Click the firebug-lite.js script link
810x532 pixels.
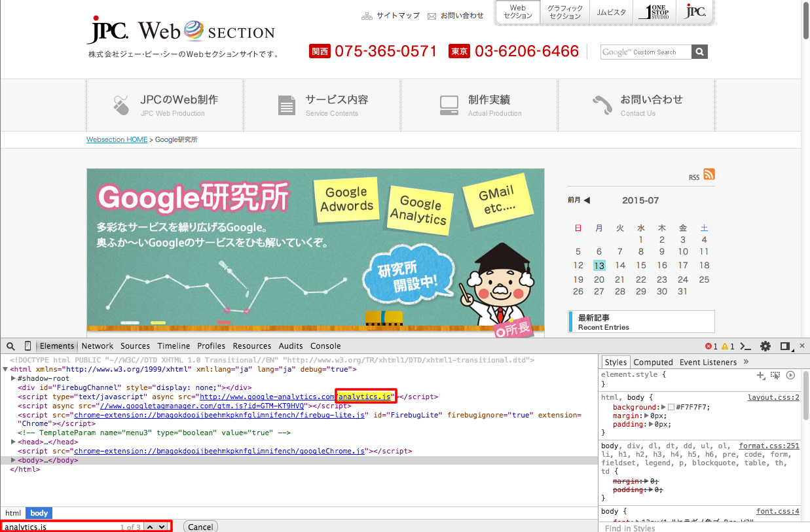tap(219, 415)
